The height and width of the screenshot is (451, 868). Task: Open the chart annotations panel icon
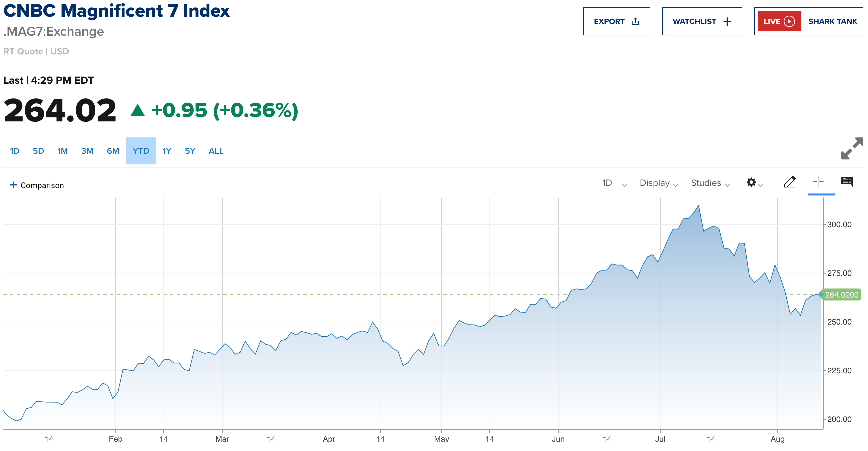847,182
